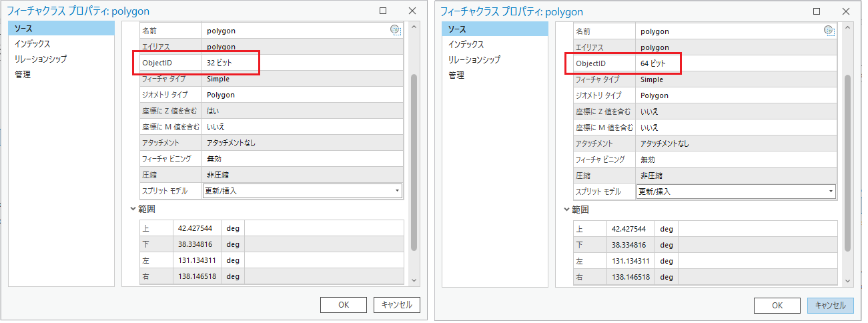
Task: Select ソース tab in left dialog
Action: (61, 28)
